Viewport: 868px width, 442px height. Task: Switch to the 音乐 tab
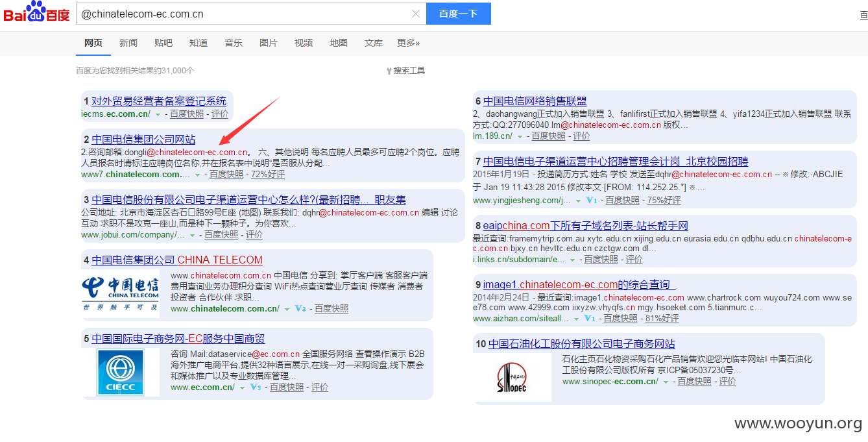pyautogui.click(x=234, y=43)
